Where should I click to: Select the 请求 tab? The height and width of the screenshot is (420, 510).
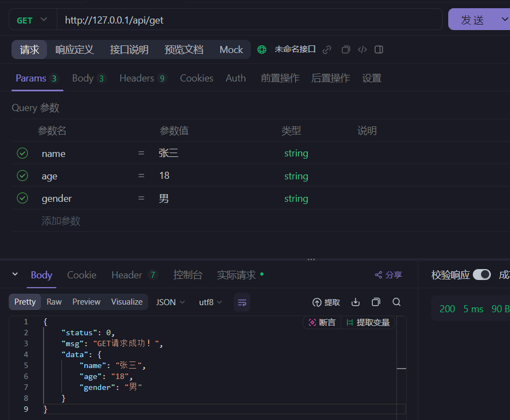pyautogui.click(x=30, y=49)
